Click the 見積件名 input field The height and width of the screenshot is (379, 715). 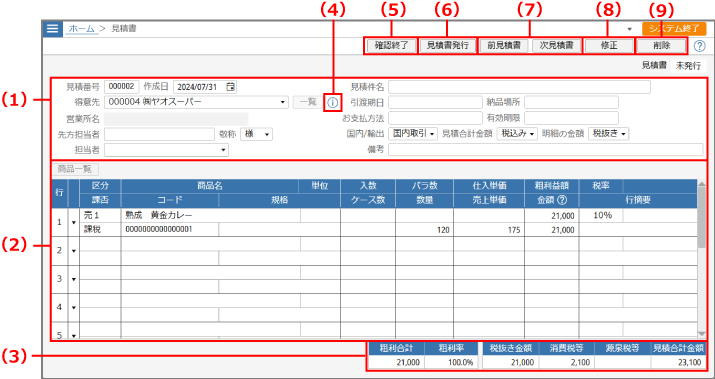coord(519,87)
